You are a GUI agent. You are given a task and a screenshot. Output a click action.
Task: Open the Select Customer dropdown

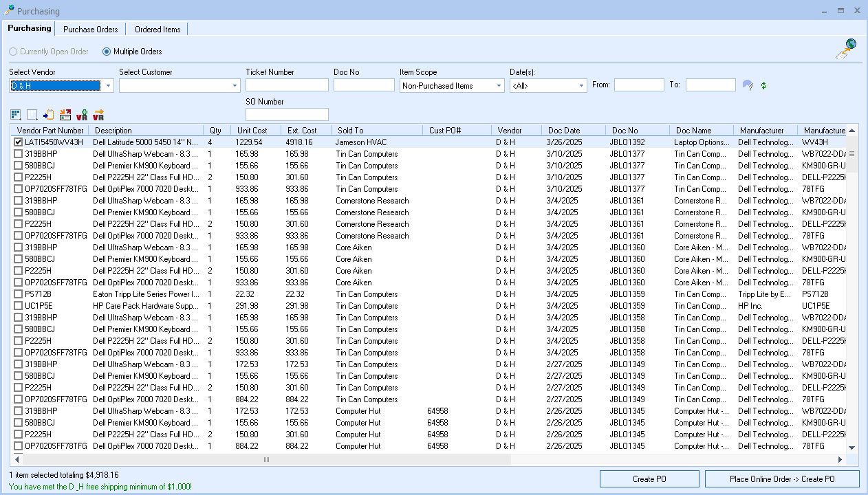tap(235, 86)
